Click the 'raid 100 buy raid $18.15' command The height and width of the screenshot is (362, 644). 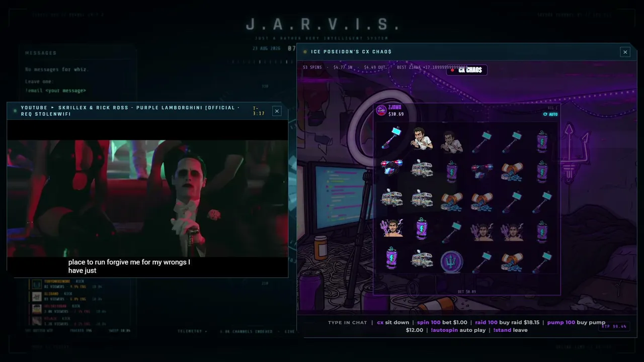(507, 323)
